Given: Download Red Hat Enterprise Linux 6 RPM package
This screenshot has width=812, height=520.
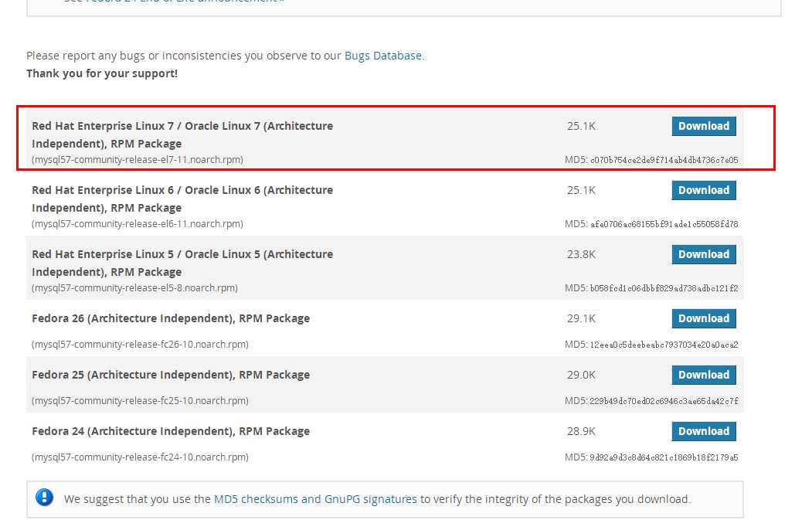Looking at the screenshot, I should pos(704,190).
